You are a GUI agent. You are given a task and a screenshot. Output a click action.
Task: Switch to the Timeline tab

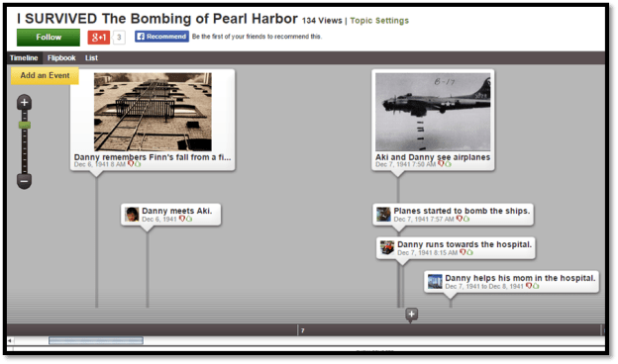(x=24, y=57)
